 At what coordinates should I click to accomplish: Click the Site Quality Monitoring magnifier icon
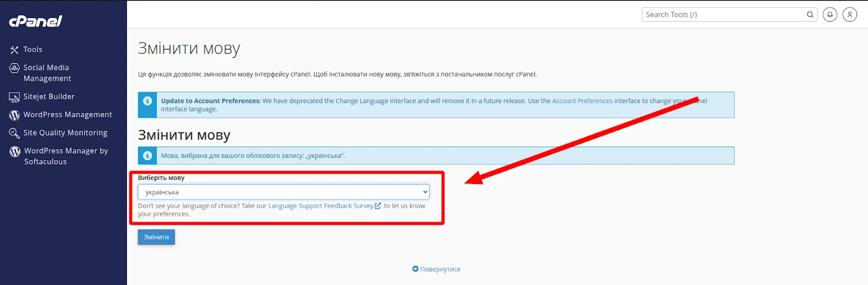point(14,133)
